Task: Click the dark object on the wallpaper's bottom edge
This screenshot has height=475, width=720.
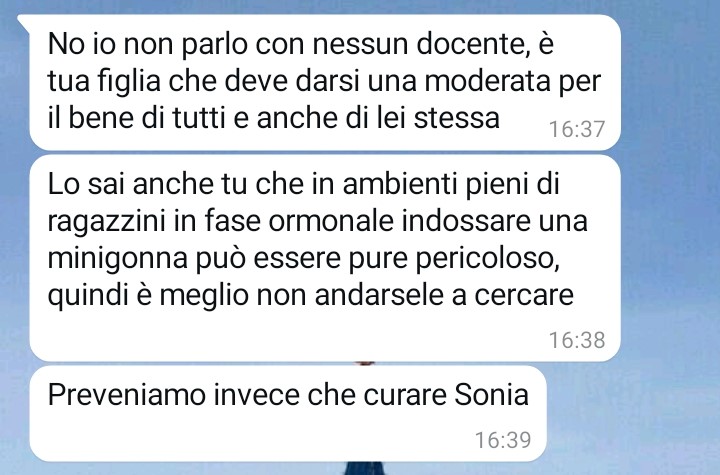Action: tap(364, 468)
